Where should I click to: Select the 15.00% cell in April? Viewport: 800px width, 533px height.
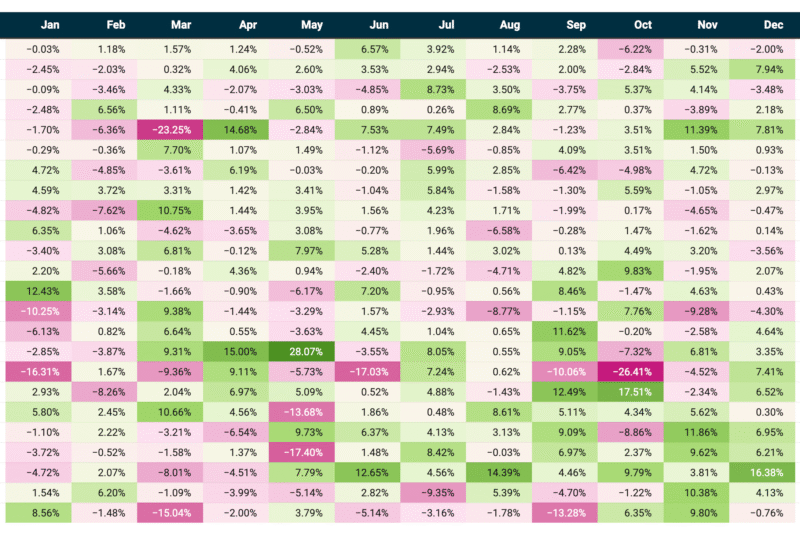coord(238,351)
